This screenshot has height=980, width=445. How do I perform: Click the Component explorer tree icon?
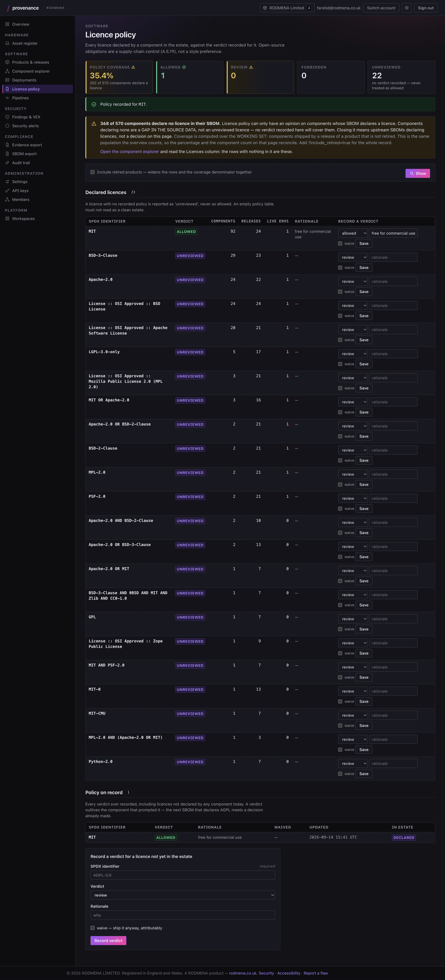coord(7,71)
